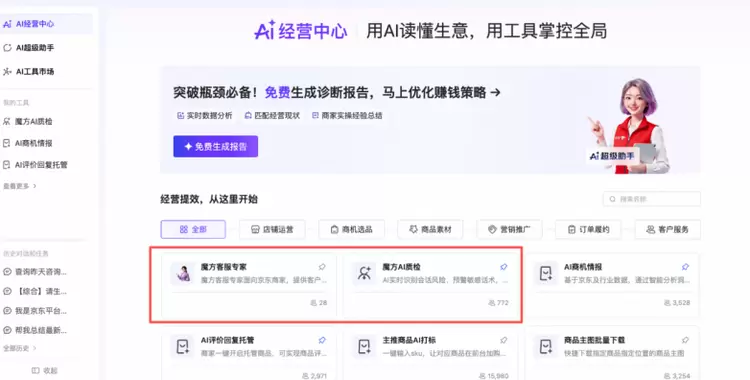Image resolution: width=750 pixels, height=380 pixels.
Task: Click the 免费生成报告 button
Action: coord(216,146)
